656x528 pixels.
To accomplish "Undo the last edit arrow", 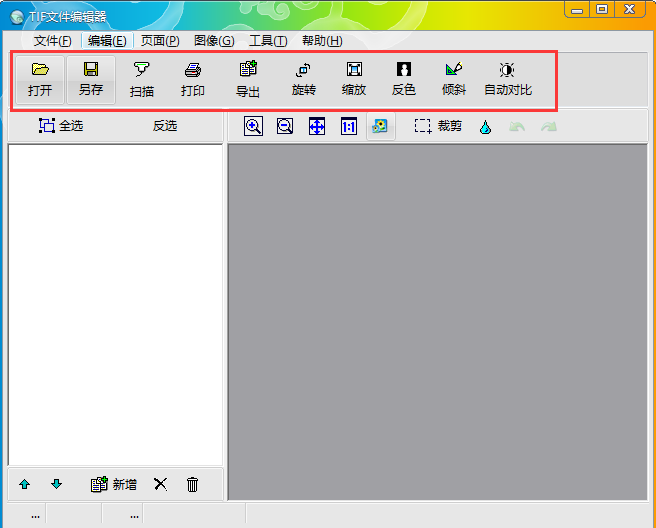I will tap(517, 126).
